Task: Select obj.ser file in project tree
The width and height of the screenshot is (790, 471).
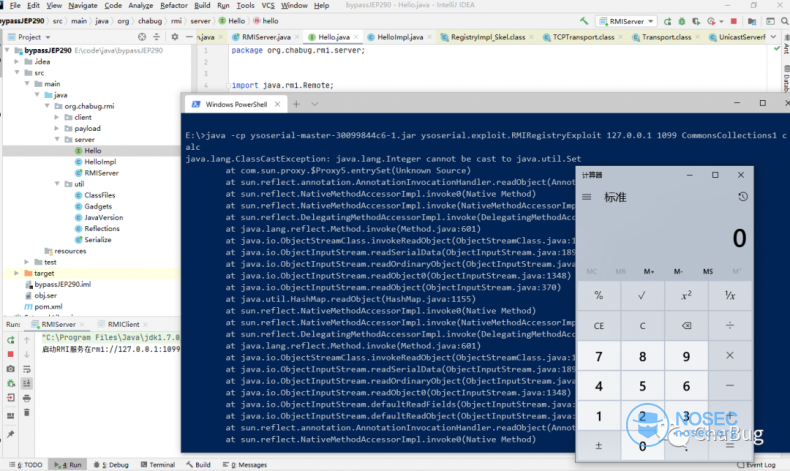Action: 41,295
